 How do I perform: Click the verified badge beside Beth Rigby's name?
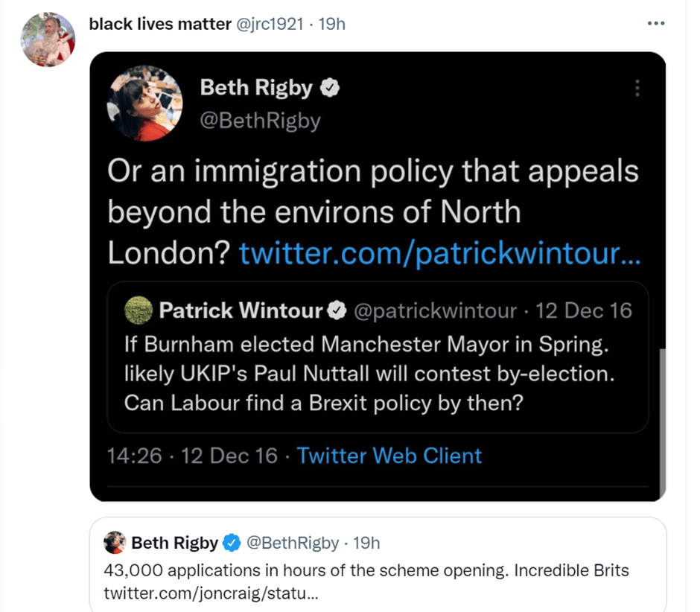tap(329, 89)
